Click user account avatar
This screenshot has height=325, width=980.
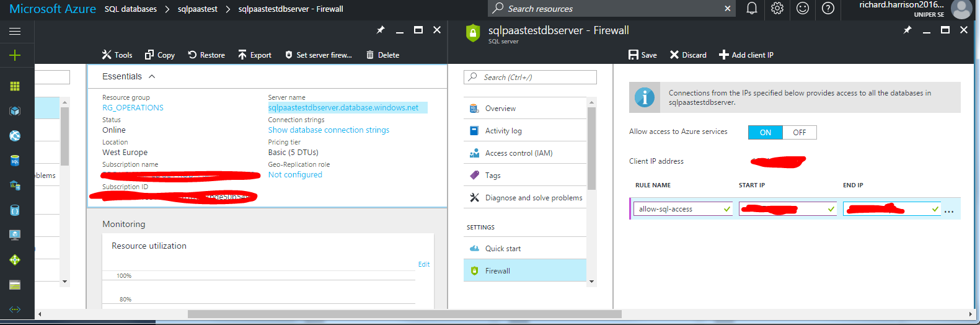961,9
